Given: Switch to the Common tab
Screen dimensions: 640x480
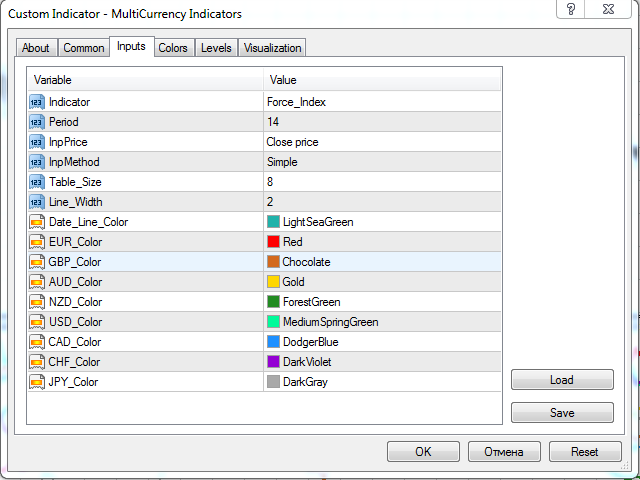Looking at the screenshot, I should [x=84, y=48].
